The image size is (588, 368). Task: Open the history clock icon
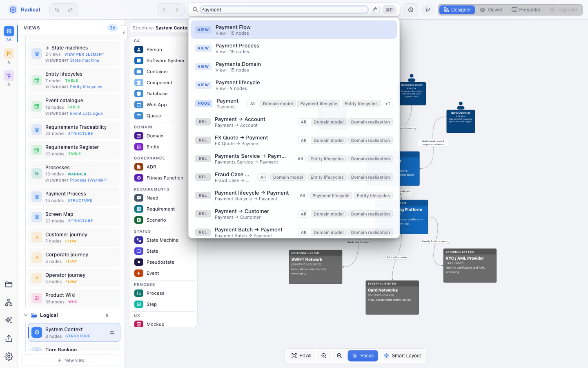point(411,10)
